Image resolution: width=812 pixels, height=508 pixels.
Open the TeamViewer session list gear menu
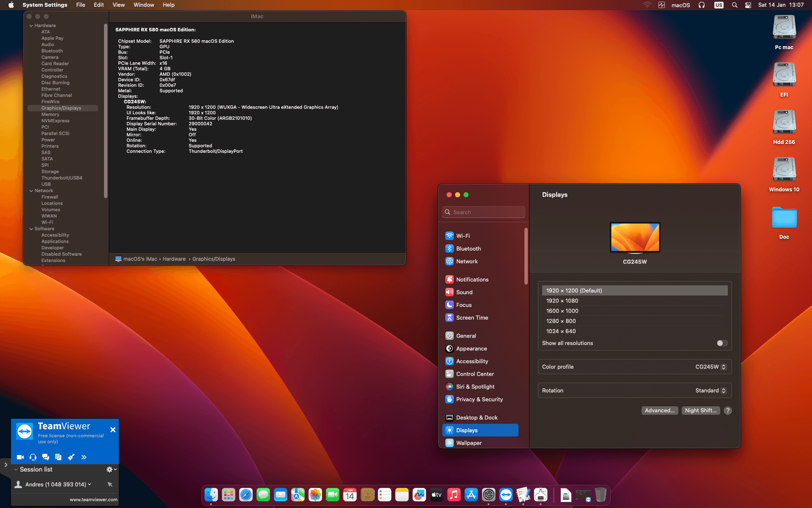(x=111, y=469)
